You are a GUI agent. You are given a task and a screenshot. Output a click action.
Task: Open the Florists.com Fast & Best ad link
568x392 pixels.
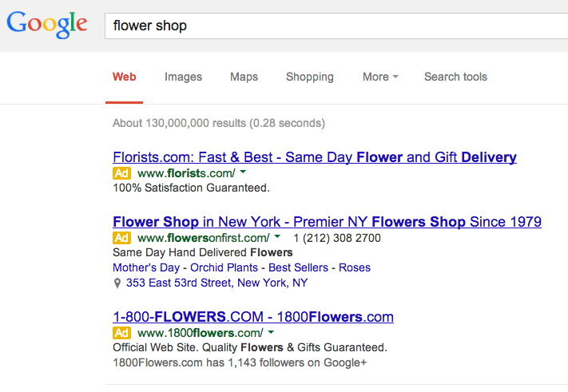315,157
